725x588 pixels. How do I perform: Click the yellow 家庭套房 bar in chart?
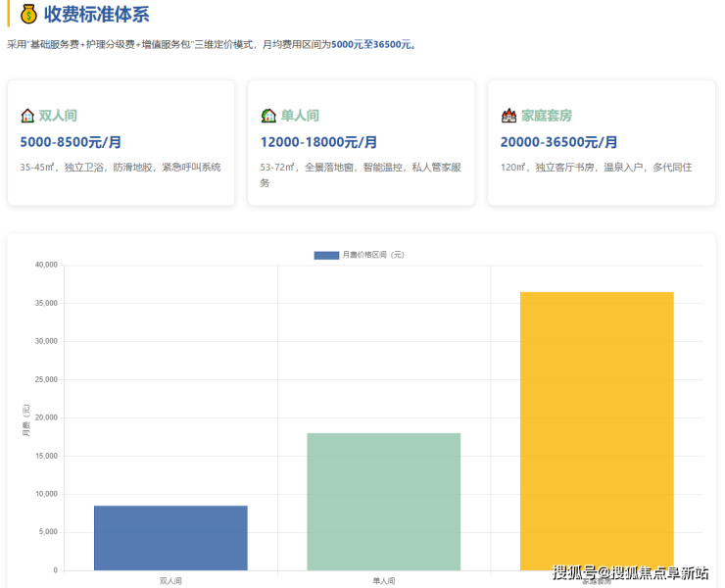click(597, 429)
